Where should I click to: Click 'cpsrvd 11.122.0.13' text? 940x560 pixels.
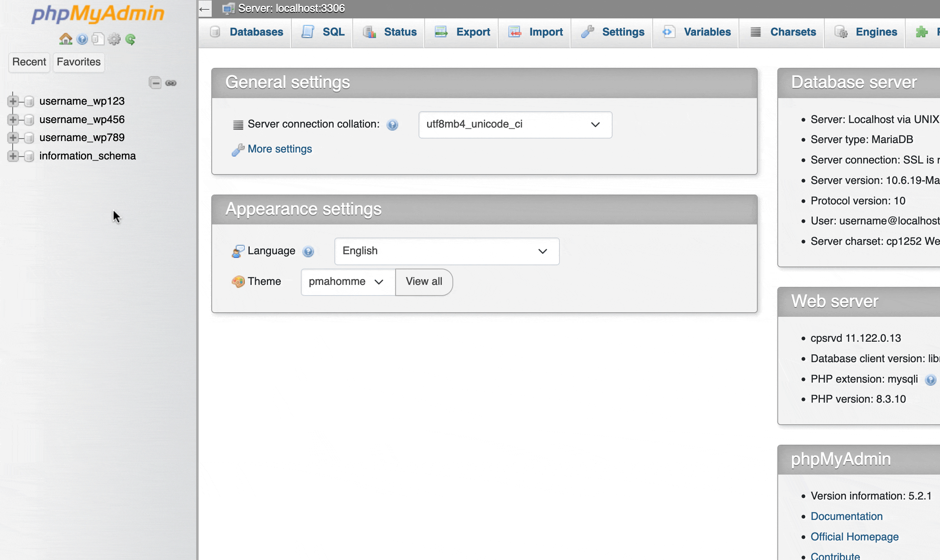pos(856,338)
